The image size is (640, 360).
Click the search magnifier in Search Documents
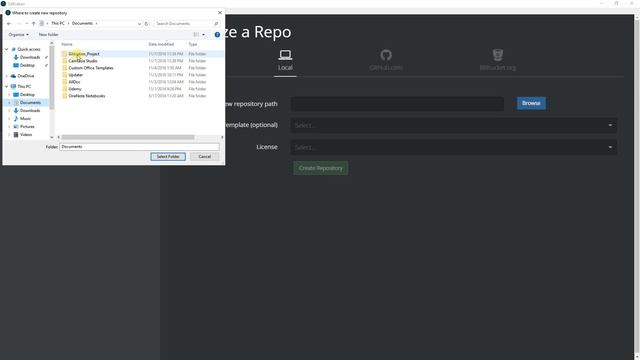click(x=216, y=24)
